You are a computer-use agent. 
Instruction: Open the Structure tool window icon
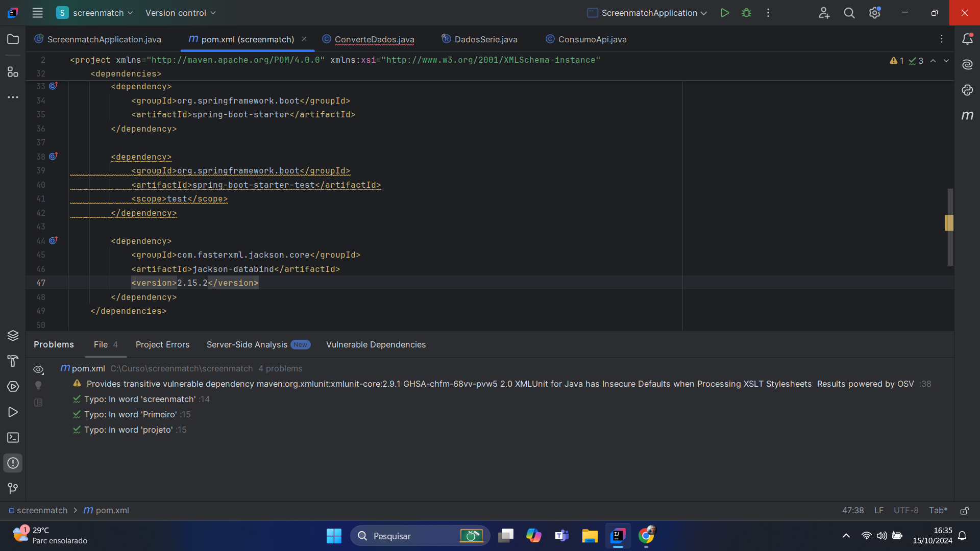[13, 72]
